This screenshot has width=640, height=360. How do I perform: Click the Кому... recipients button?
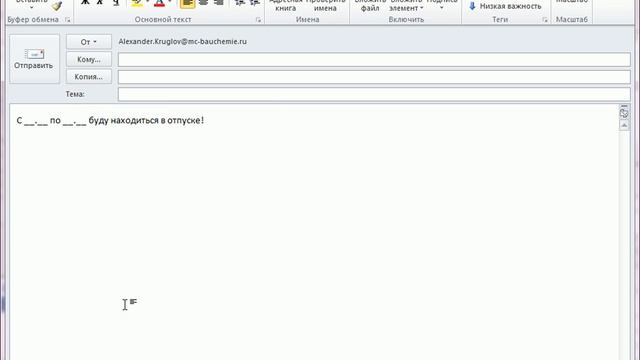pyautogui.click(x=89, y=59)
